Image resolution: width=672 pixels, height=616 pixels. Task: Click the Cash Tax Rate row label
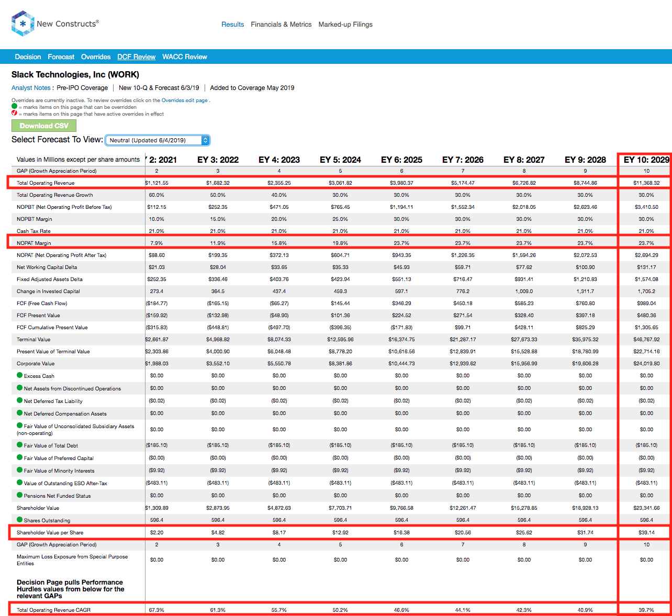coord(33,231)
